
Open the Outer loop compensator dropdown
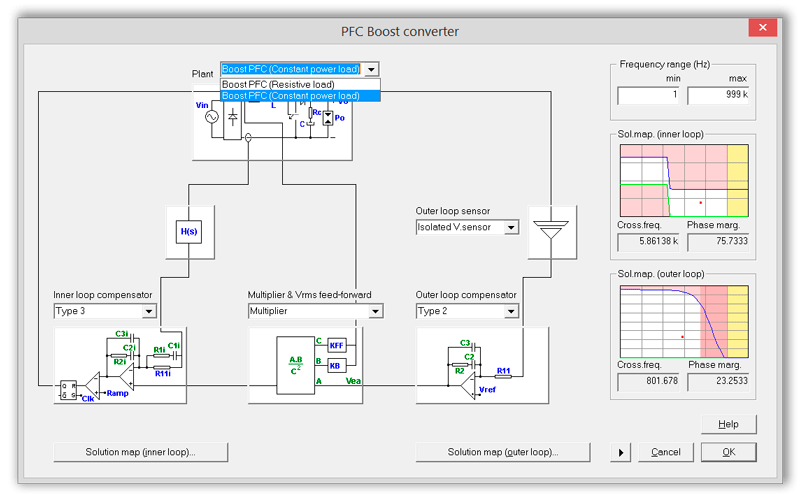point(511,311)
